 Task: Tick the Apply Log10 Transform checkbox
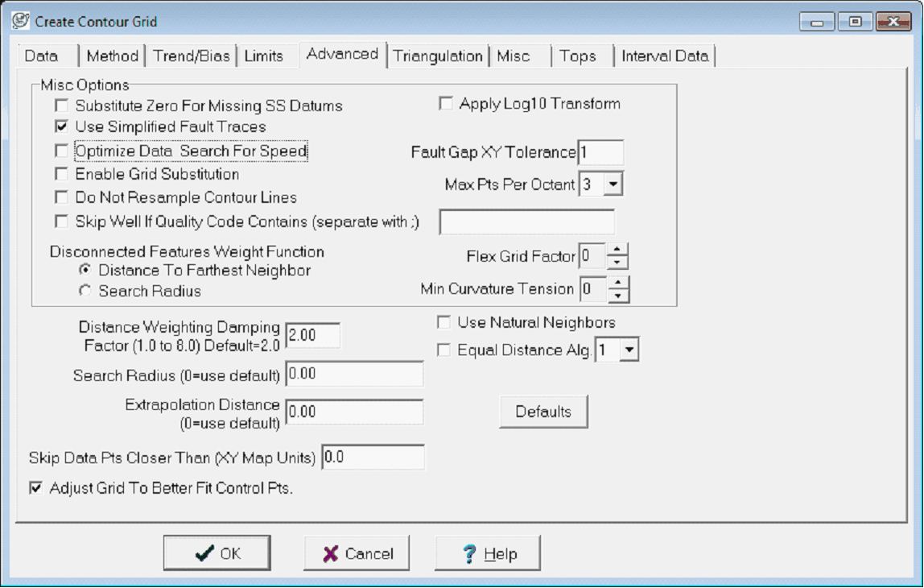[x=445, y=104]
